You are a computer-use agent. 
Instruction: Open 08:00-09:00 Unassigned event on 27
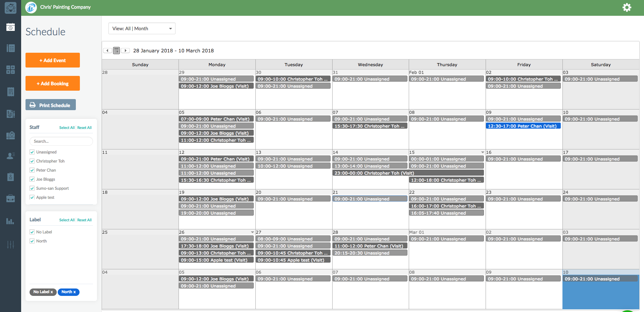click(293, 239)
